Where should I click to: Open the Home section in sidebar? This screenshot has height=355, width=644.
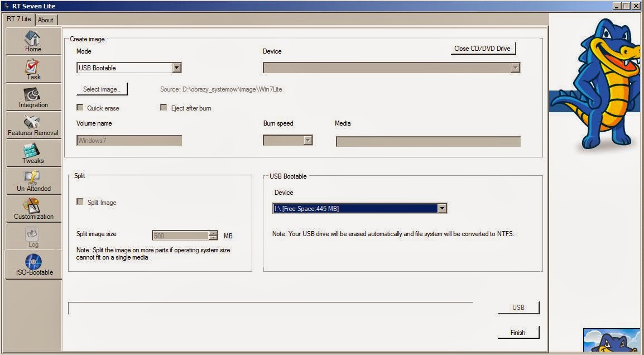pos(33,41)
